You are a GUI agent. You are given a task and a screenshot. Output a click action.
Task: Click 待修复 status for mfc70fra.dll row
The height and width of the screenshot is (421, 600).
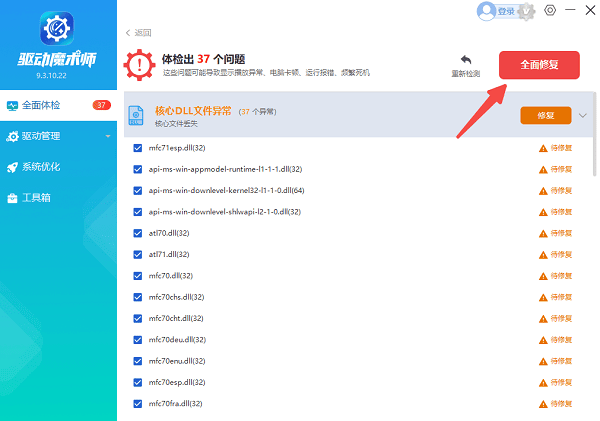561,404
